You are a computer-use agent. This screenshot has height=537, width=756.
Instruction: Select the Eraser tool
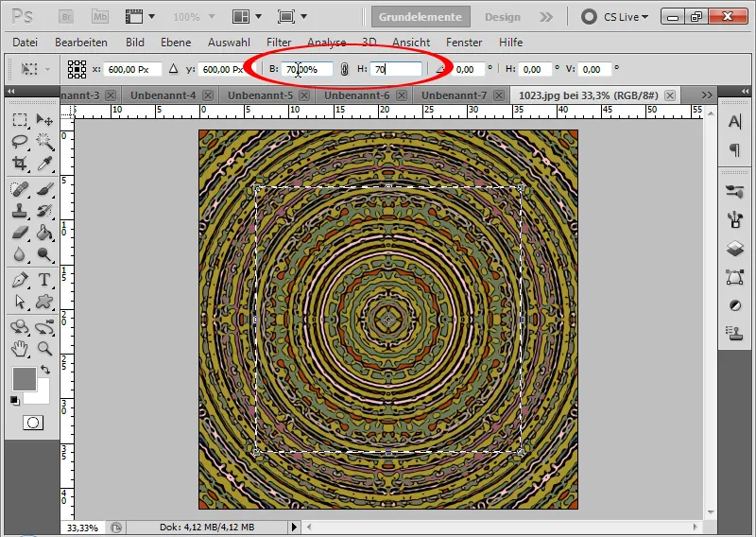click(20, 233)
